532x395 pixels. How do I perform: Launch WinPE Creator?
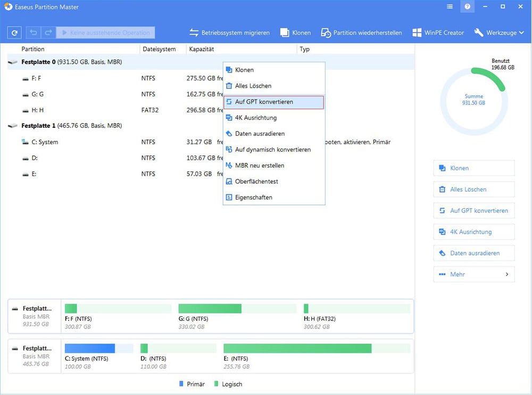tap(438, 32)
